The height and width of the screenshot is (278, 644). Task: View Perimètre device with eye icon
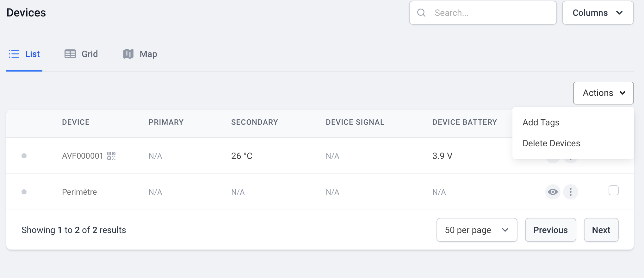553,192
